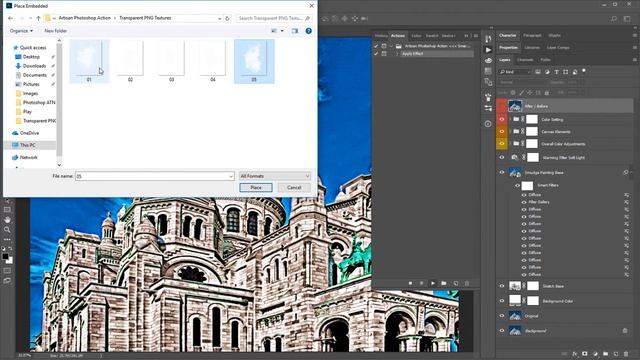640x360 pixels.
Task: Click Artisan Photoshop Action breadcrumb
Action: [x=84, y=18]
